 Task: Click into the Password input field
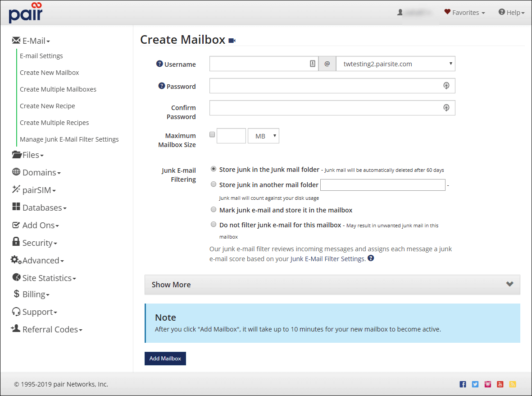(x=332, y=86)
